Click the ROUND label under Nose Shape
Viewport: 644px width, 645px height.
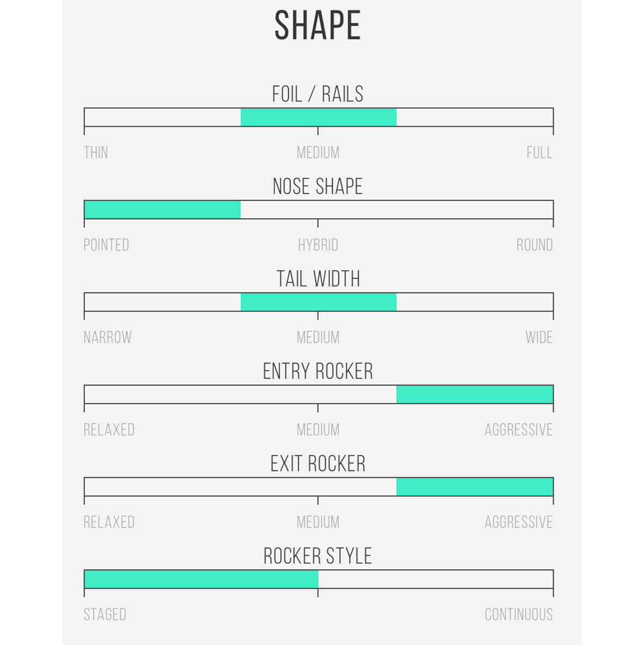[534, 245]
